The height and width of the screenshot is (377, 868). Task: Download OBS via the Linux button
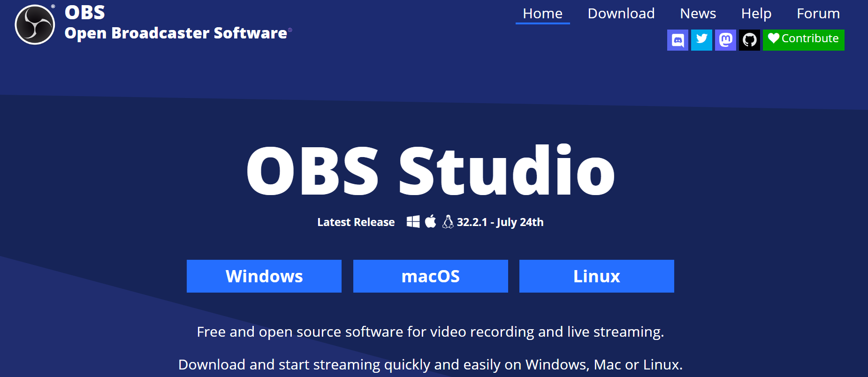pos(597,276)
